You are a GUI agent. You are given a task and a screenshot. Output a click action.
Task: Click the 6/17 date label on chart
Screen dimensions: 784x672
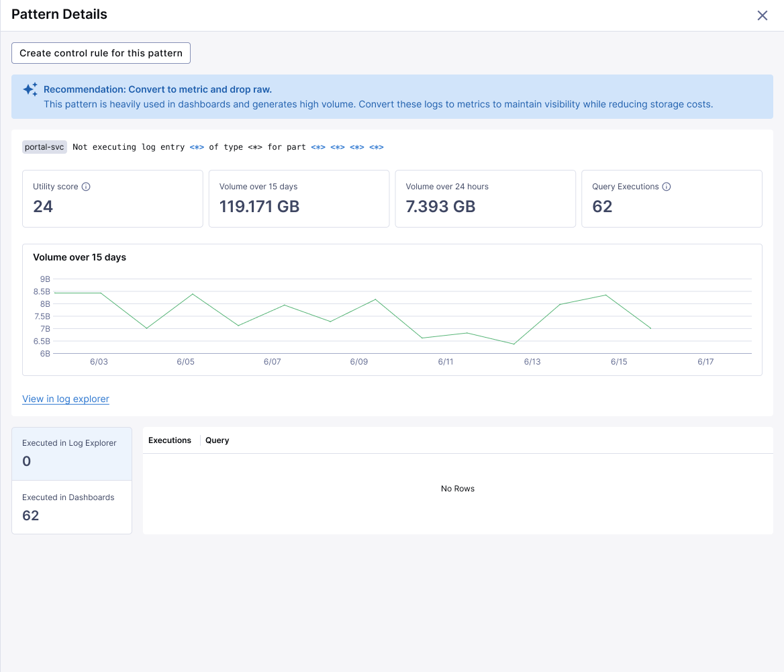click(x=705, y=361)
